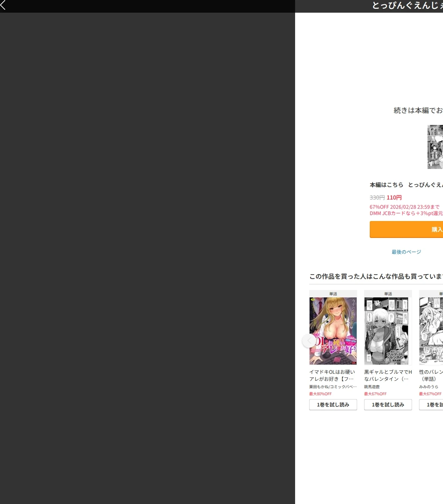Open author link 跳馬遊鹿
Image resolution: width=443 pixels, height=504 pixels.
pos(372,387)
